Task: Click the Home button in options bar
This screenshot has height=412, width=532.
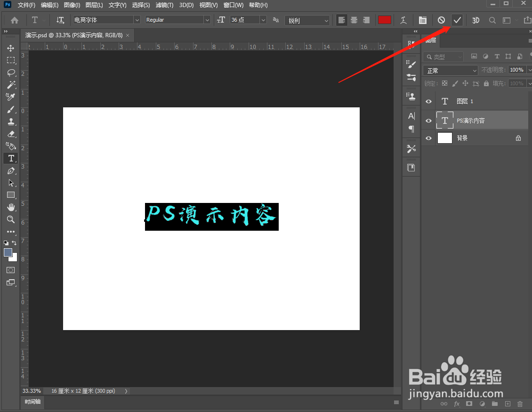Action: [x=14, y=20]
